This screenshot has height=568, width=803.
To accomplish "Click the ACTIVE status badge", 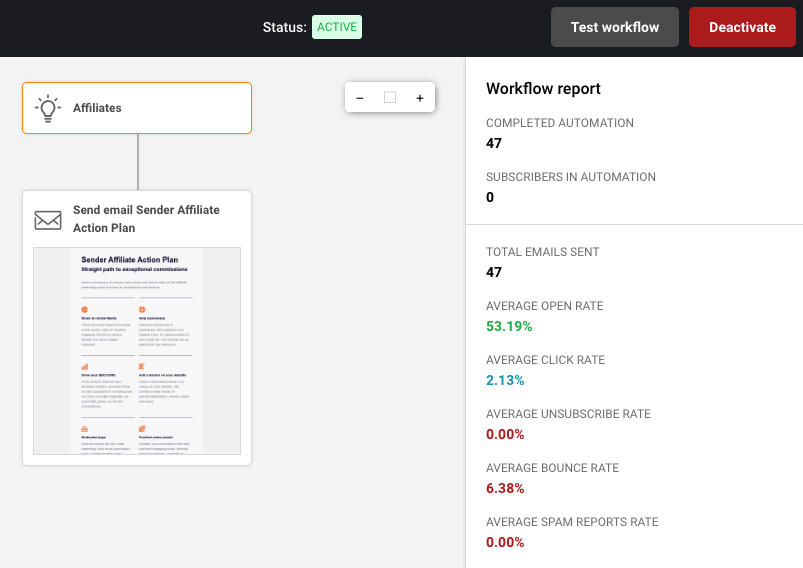I will [337, 27].
